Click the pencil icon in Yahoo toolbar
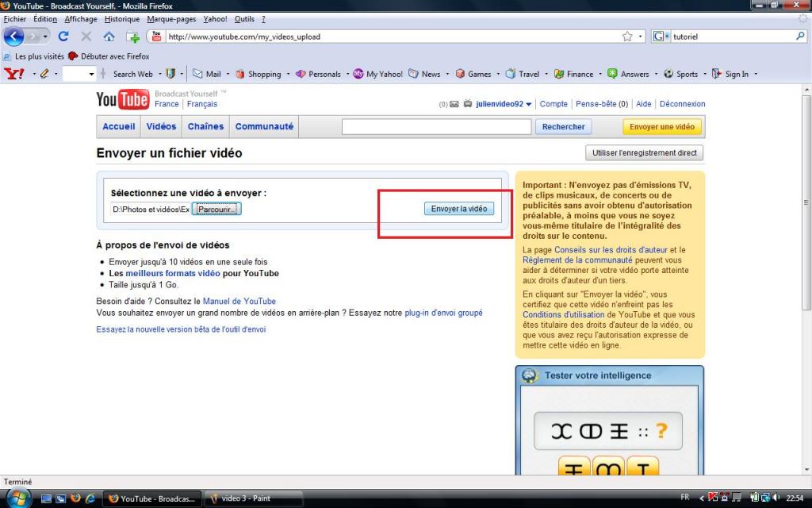 [44, 74]
